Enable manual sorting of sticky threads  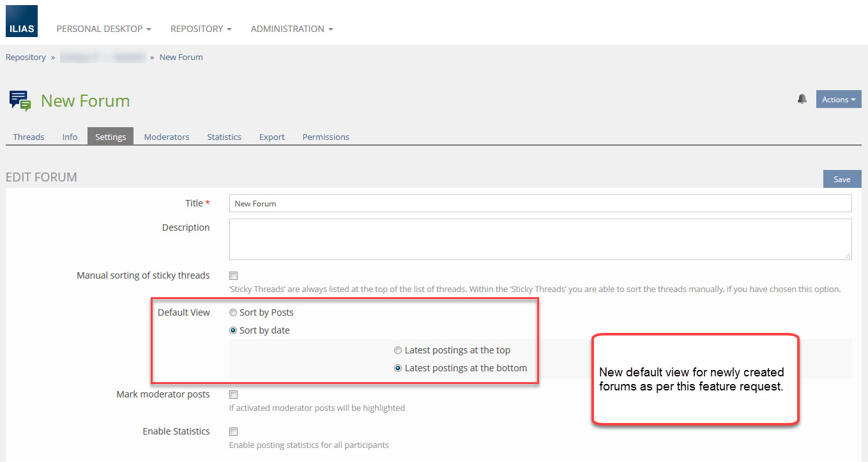pyautogui.click(x=233, y=276)
